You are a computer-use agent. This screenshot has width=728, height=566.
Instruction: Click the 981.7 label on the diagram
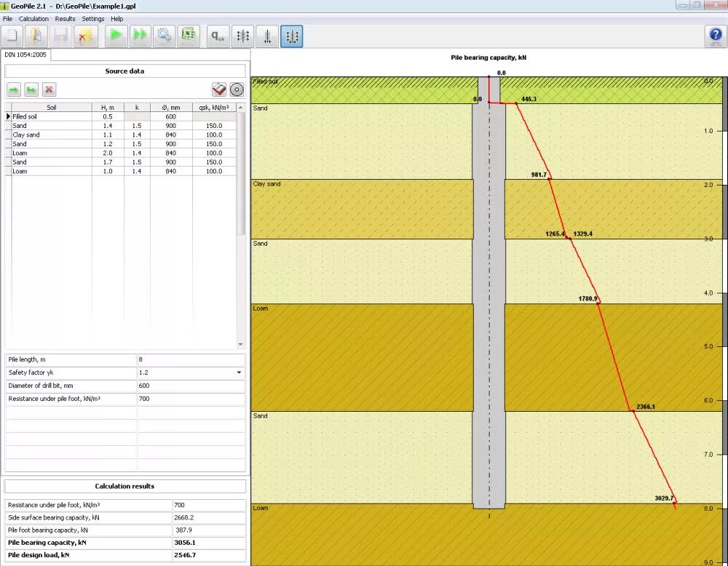tap(539, 175)
